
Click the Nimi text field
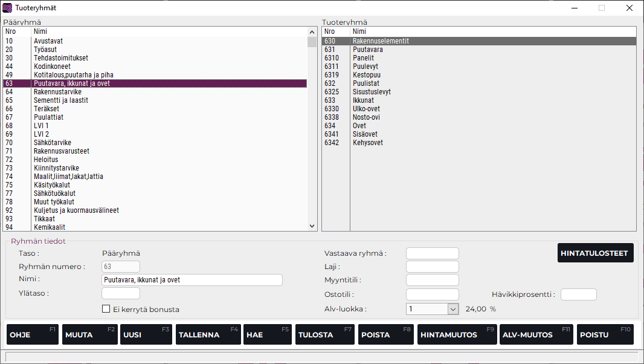192,280
